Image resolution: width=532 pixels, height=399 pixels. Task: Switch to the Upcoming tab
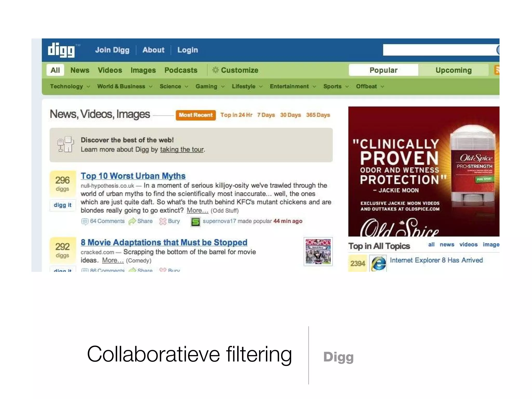pyautogui.click(x=454, y=70)
